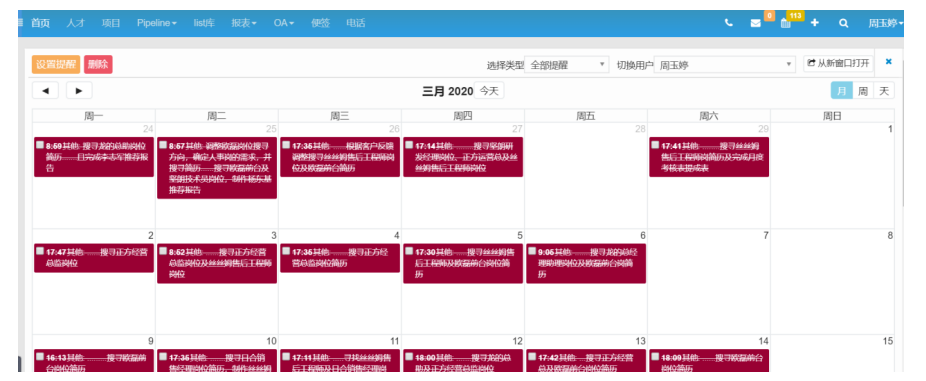
Task: Click the search magnifier icon
Action: coord(844,23)
